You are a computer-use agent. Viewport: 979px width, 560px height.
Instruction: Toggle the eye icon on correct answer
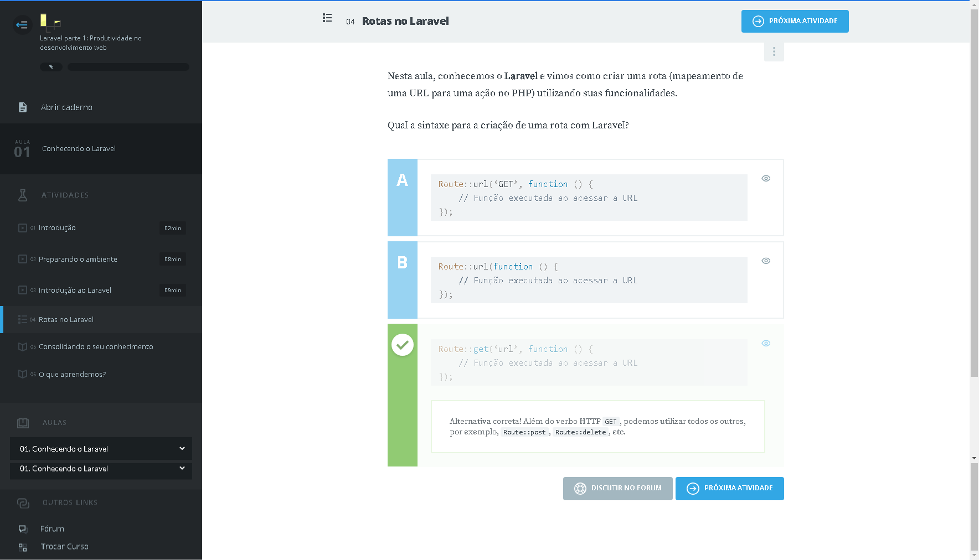pyautogui.click(x=766, y=343)
